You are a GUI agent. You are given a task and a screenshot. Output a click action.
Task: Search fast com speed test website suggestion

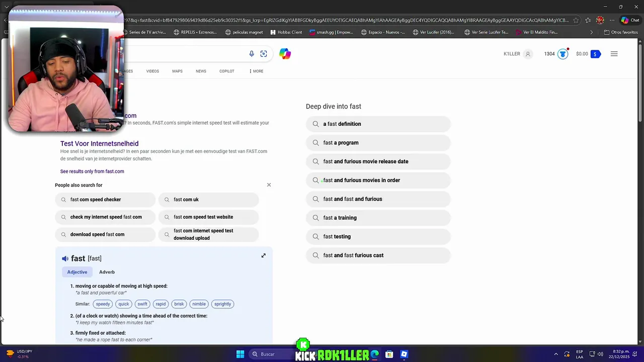pos(208,217)
